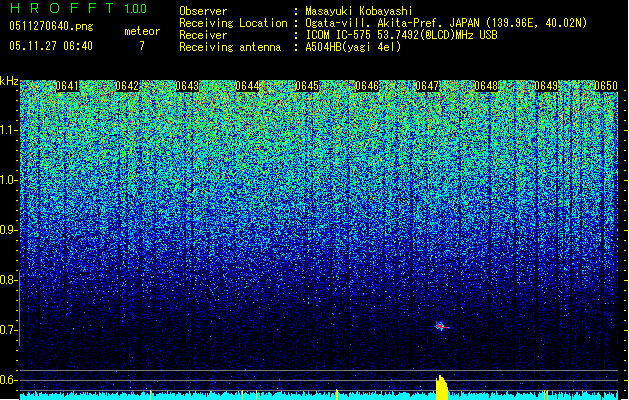This screenshot has width=629, height=400.
Task: Click the 0648 time marker
Action: pyautogui.click(x=486, y=86)
